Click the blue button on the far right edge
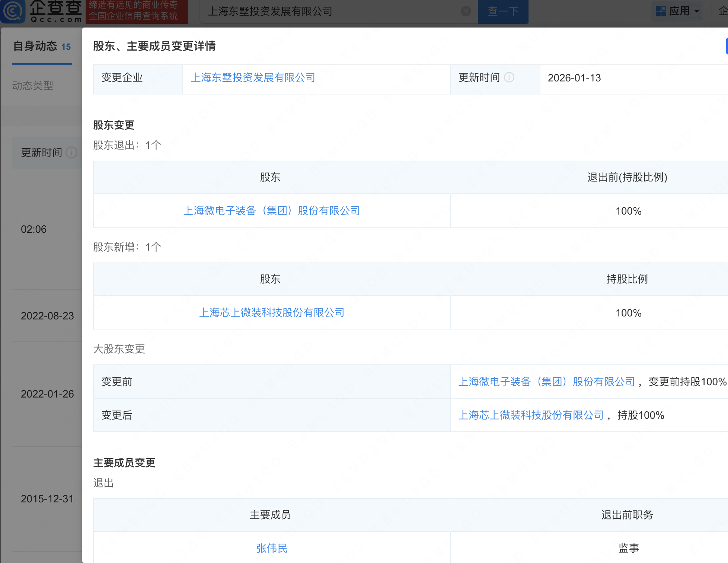The image size is (728, 563). pos(726,46)
